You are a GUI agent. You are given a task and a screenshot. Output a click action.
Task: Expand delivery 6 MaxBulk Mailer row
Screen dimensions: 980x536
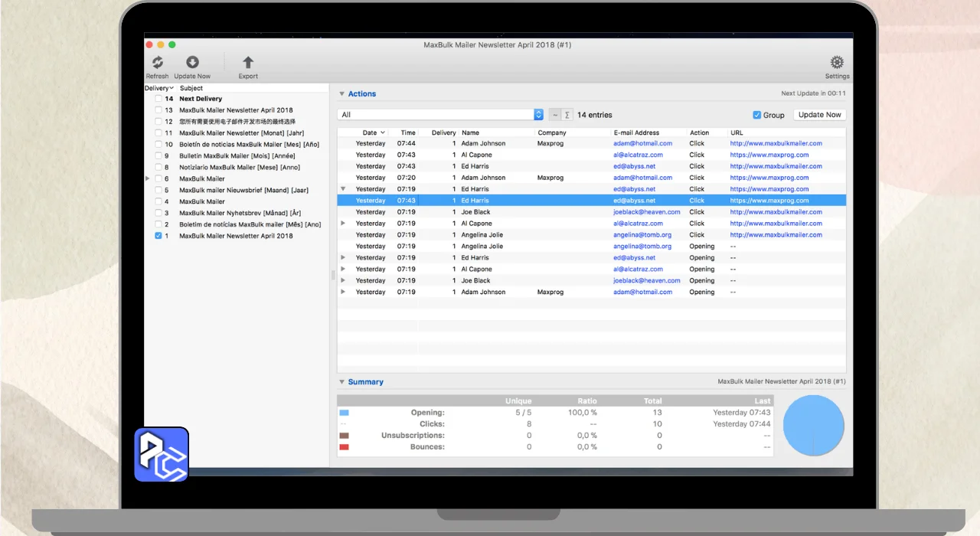pyautogui.click(x=148, y=178)
